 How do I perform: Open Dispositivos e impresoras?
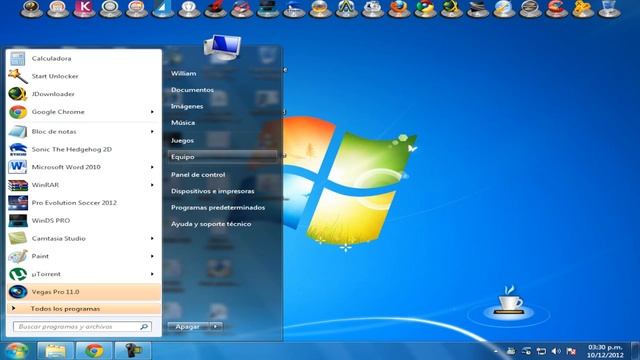213,191
